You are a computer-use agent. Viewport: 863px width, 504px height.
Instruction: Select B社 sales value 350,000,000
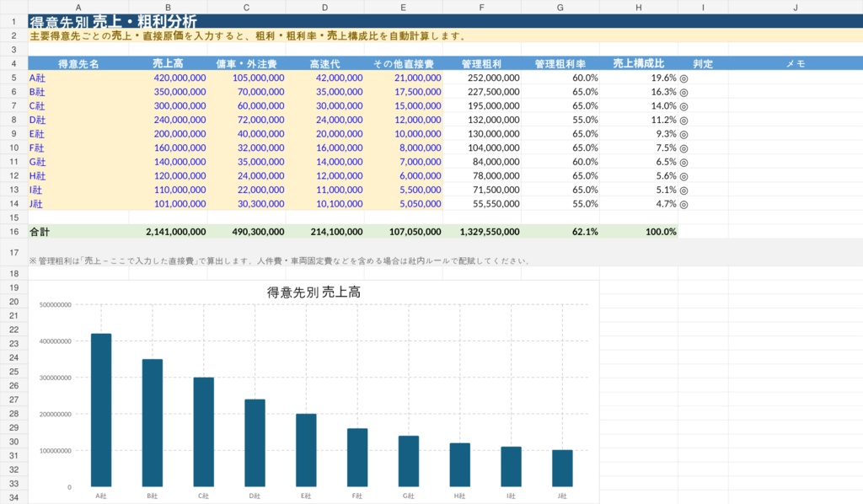click(168, 92)
